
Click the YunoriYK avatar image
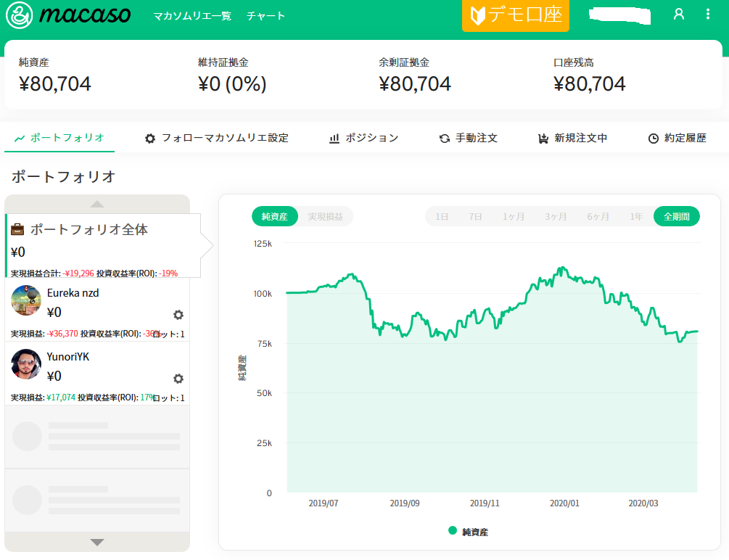coord(26,364)
